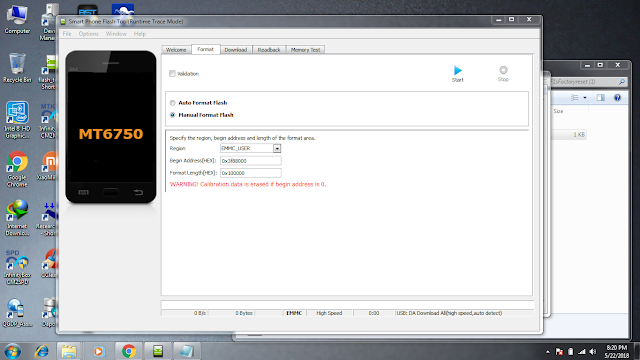
Task: Open Intel HD Graphics desktop icon
Action: pos(17,120)
